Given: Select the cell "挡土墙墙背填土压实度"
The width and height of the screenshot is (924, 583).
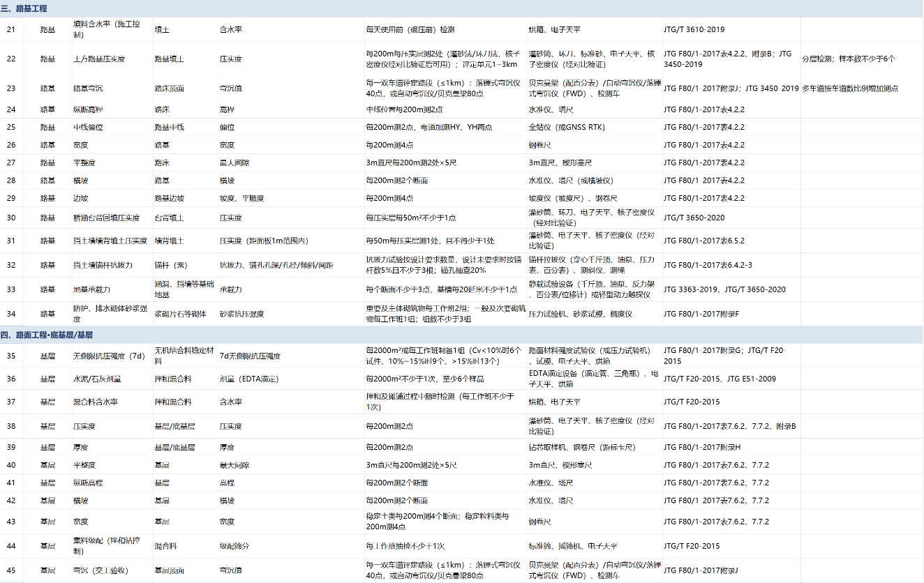Looking at the screenshot, I should click(110, 241).
